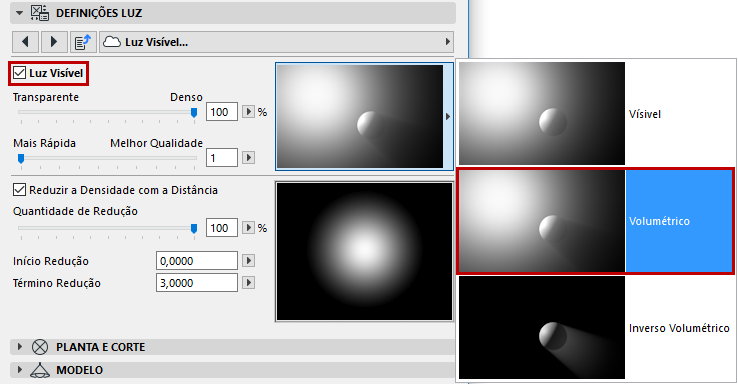Click the Mais Rápida quality slider handle
Screen dimensions: 738x384
(21, 159)
